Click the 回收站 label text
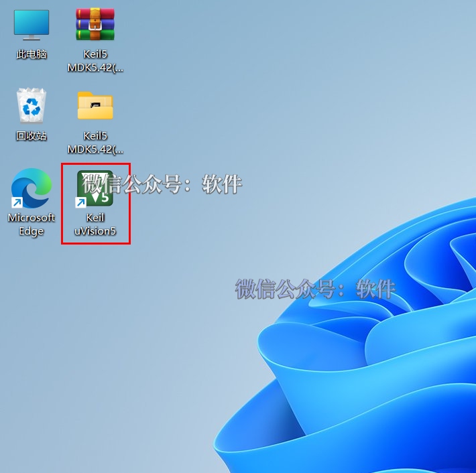Image resolution: width=476 pixels, height=473 pixels. tap(32, 136)
